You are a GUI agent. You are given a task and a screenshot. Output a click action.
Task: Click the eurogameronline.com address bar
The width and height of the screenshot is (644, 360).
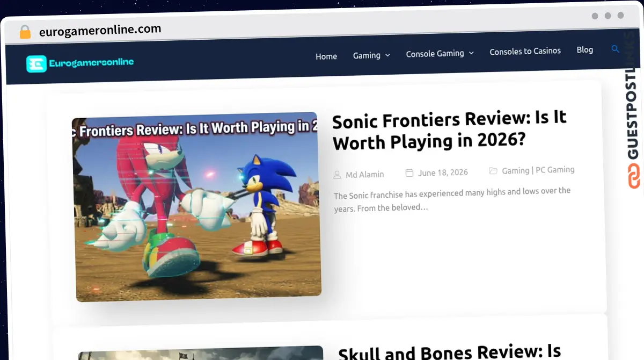[100, 31]
